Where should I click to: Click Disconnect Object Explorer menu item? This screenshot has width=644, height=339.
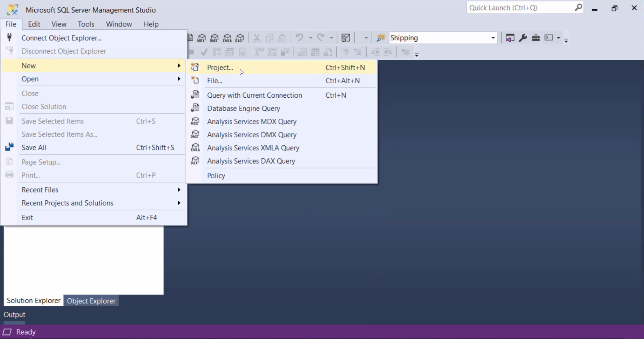pyautogui.click(x=94, y=51)
